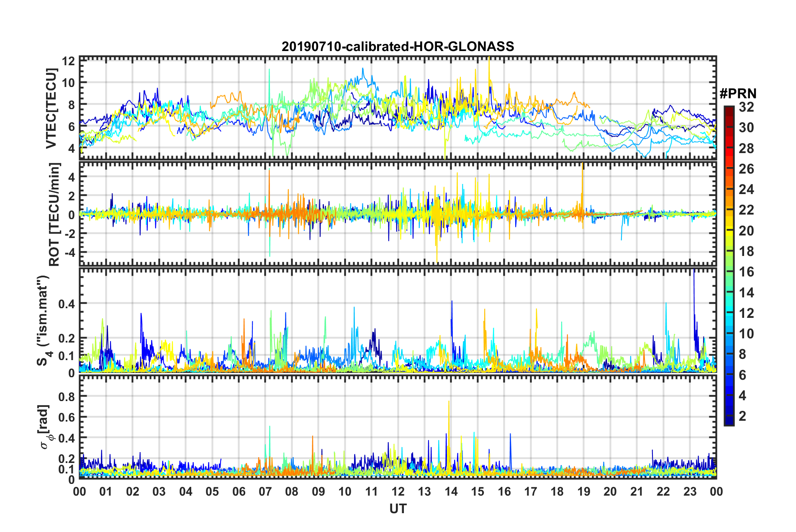Image resolution: width=796 pixels, height=532 pixels.
Task: Click the "02" hour tick label
Action: coord(133,491)
